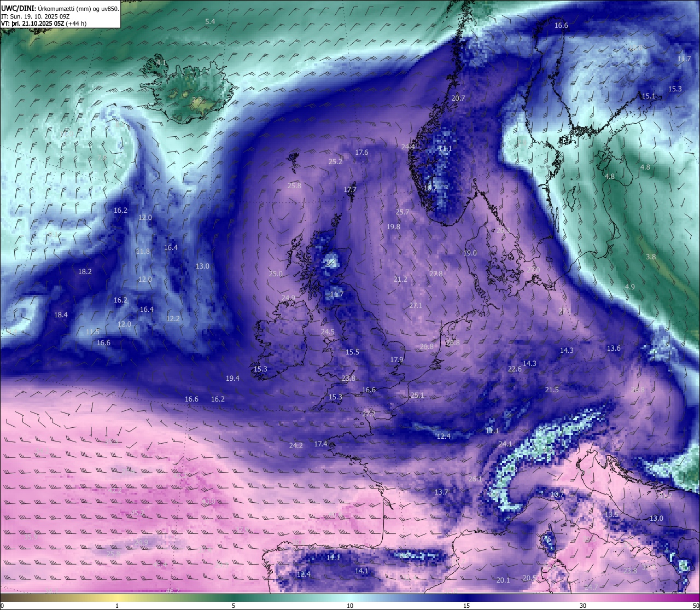Select the 3.8 value label
The image size is (700, 610).
tap(651, 257)
